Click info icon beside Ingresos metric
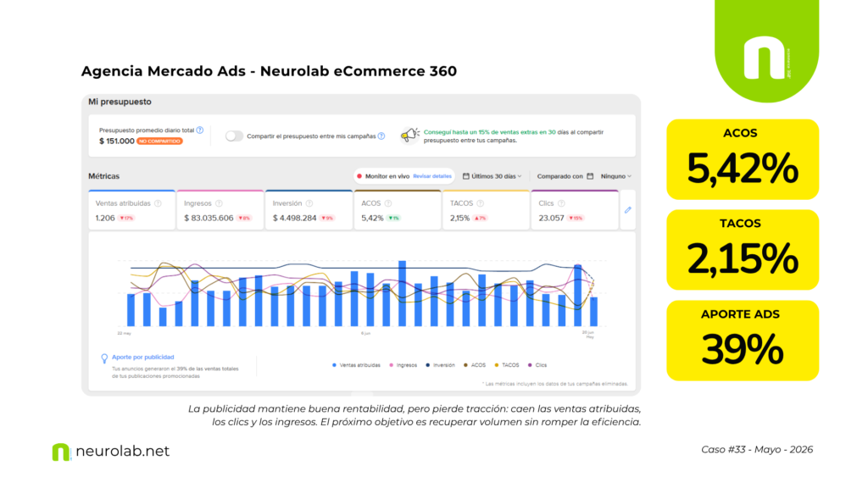The image size is (868, 488). tap(219, 203)
